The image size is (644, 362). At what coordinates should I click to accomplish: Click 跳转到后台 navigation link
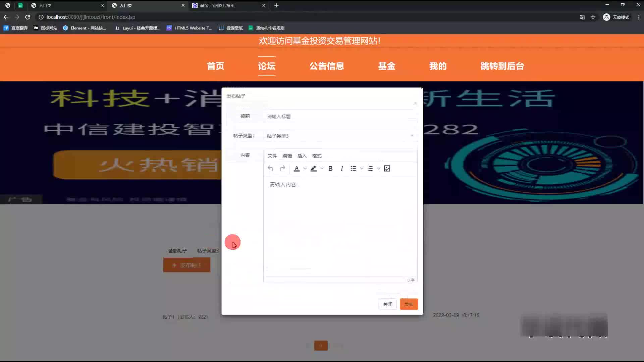pyautogui.click(x=502, y=66)
